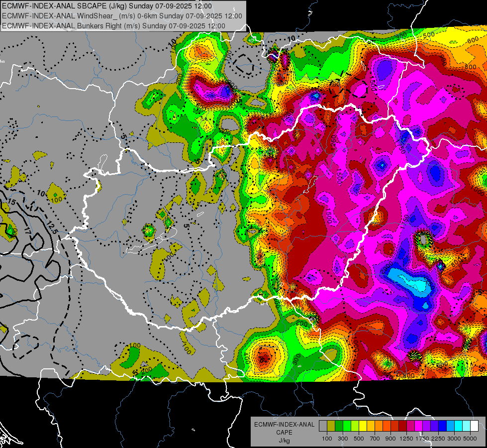Click the 2250 tick label in legend
Screen dimensions: 487x448
click(x=438, y=439)
